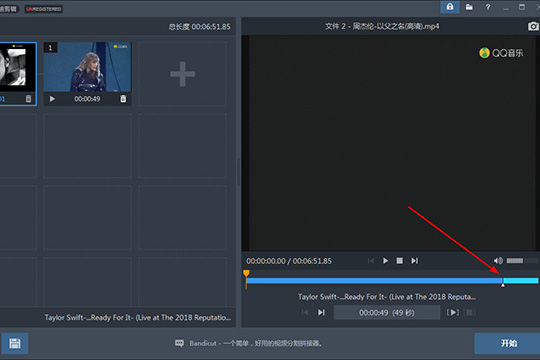Go to previous segment below the timeline
This screenshot has height=360, width=540.
(x=305, y=312)
